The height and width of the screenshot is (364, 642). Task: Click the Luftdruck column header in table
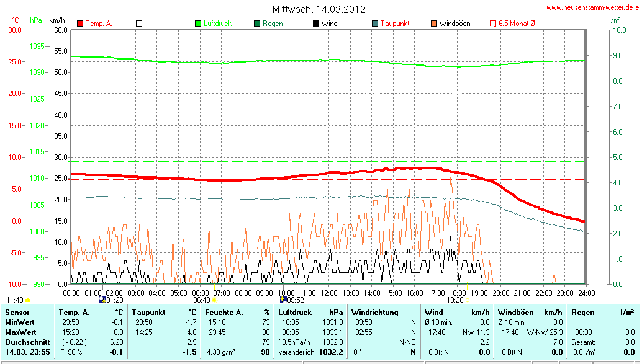click(x=294, y=313)
